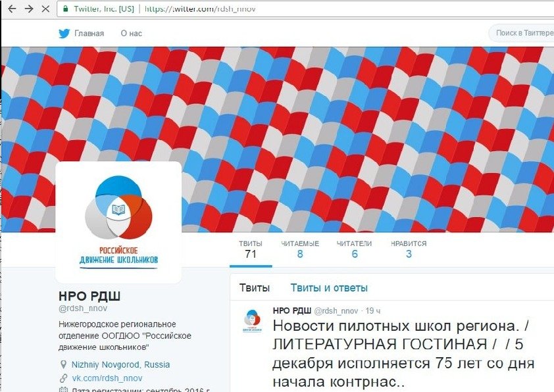The image size is (554, 392).
Task: Open the large profile avatar image
Action: 118,222
